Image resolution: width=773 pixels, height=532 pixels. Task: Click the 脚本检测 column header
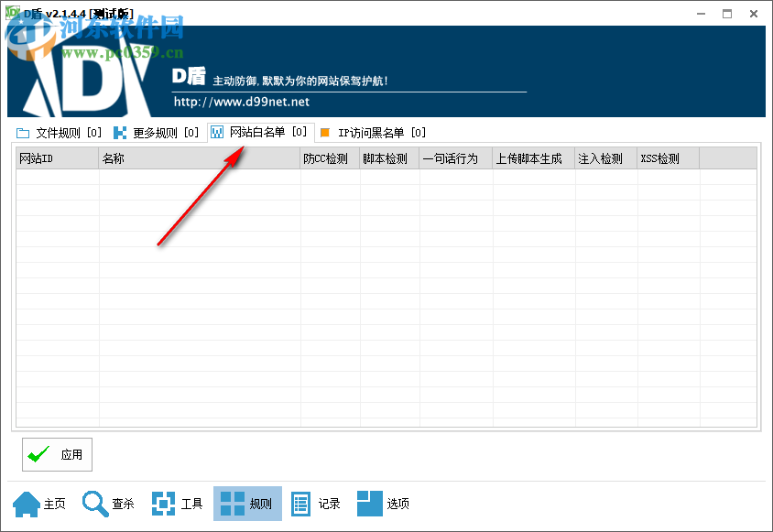[389, 158]
